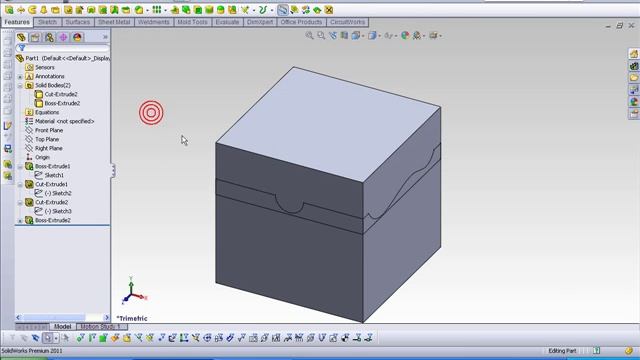Open the Office Products tab

point(301,22)
